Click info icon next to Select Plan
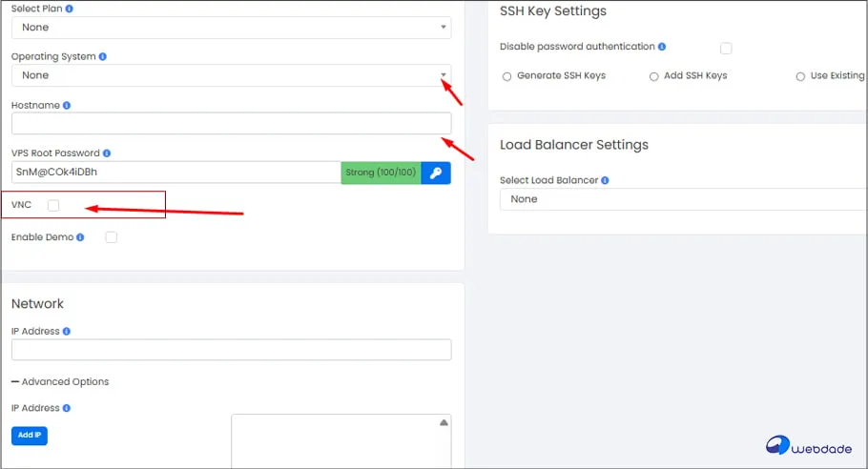 click(69, 9)
